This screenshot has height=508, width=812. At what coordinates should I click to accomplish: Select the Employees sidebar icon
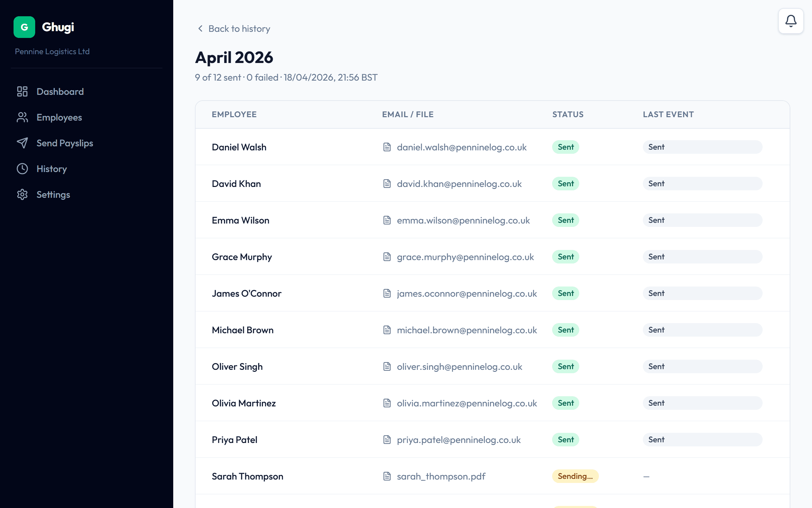pos(22,117)
